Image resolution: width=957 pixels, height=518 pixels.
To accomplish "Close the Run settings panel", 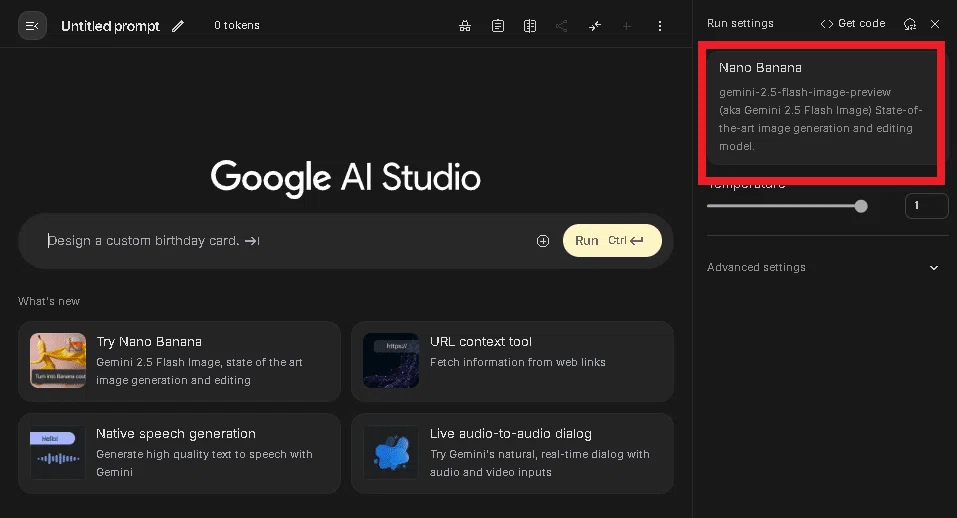I will pos(935,24).
